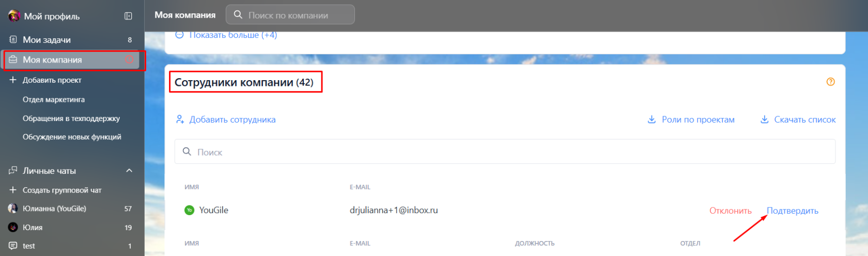Select Моя компания in the sidebar
Viewport: 868px width, 256px height.
(52, 60)
